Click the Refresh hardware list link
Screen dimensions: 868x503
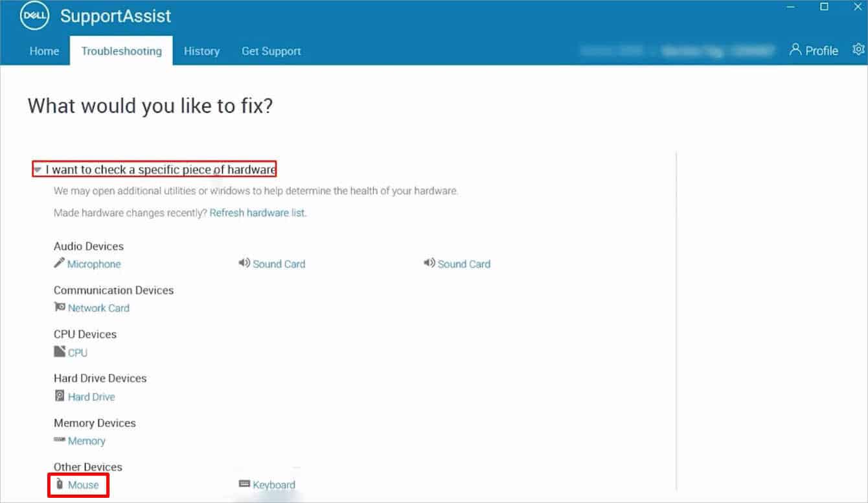coord(257,213)
